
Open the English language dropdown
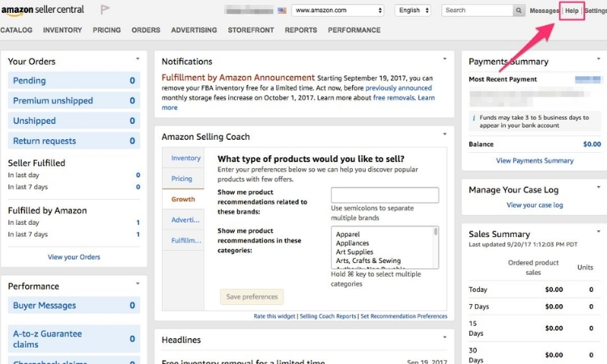pos(413,11)
